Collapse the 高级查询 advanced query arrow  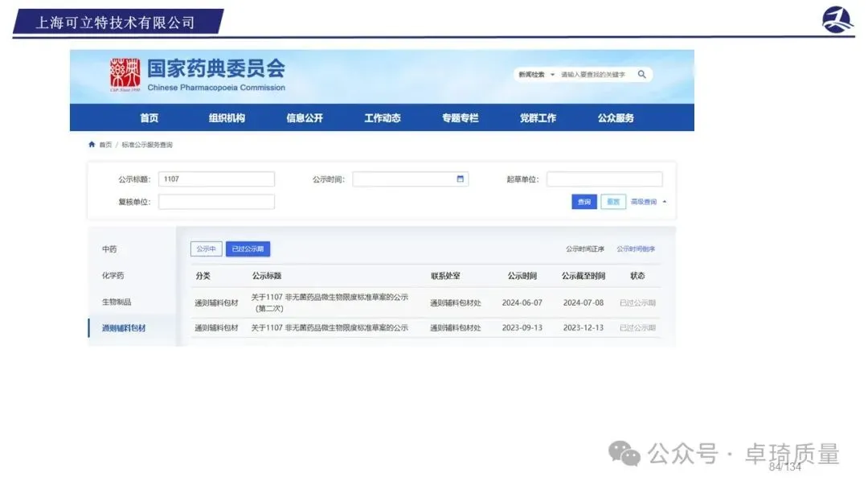[665, 202]
